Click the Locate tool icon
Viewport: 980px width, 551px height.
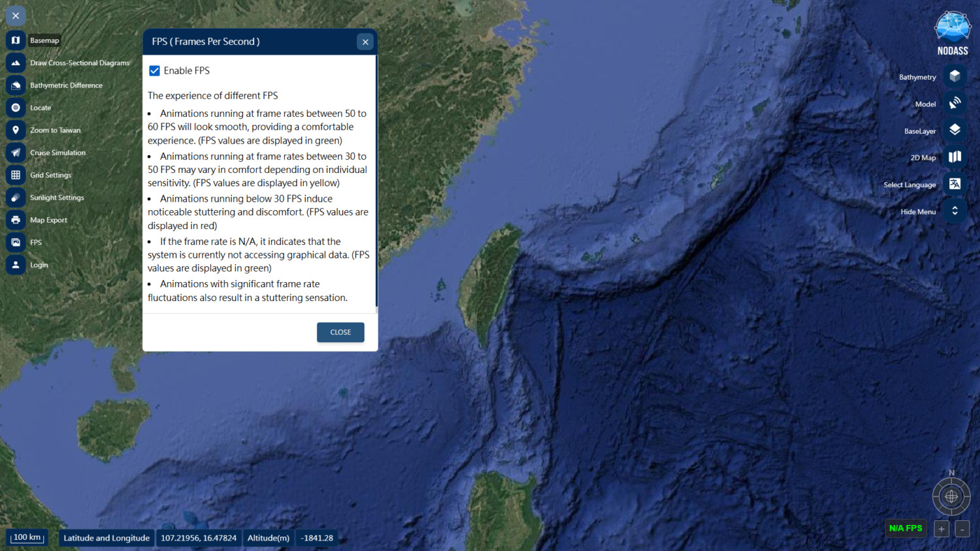pyautogui.click(x=16, y=108)
